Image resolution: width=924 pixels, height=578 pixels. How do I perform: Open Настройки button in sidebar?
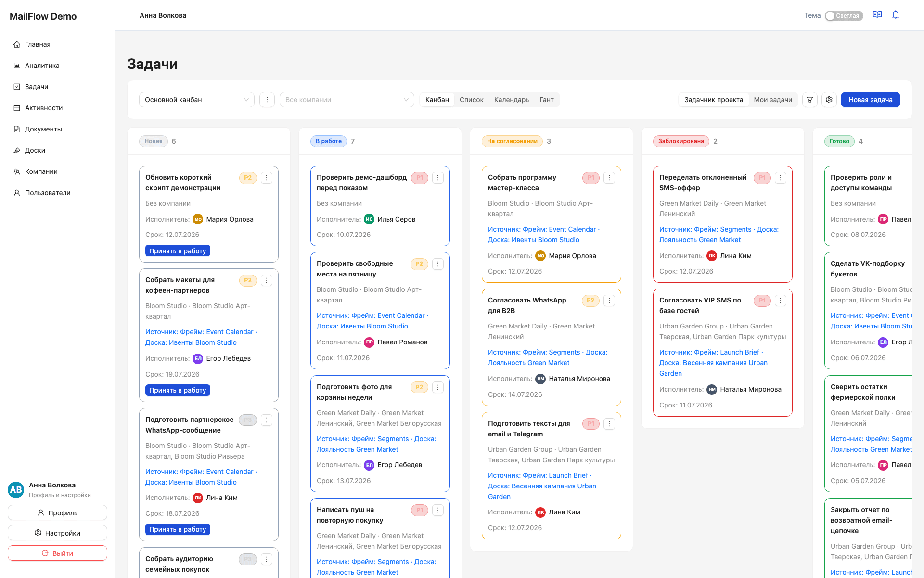click(x=57, y=533)
